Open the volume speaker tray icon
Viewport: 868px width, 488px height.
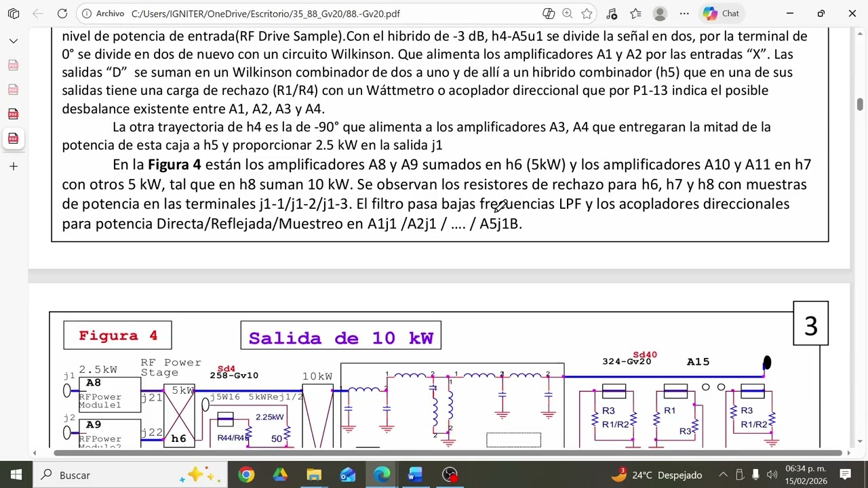pyautogui.click(x=772, y=475)
